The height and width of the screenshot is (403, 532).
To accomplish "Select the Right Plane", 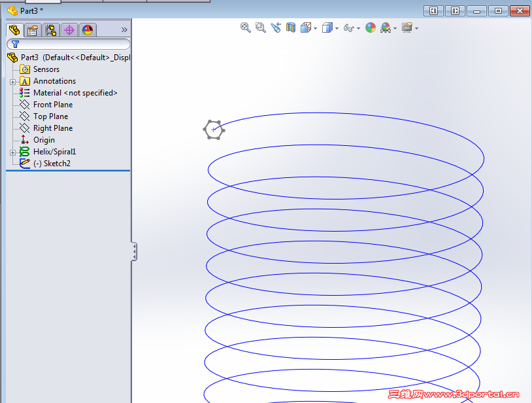I will pyautogui.click(x=53, y=128).
